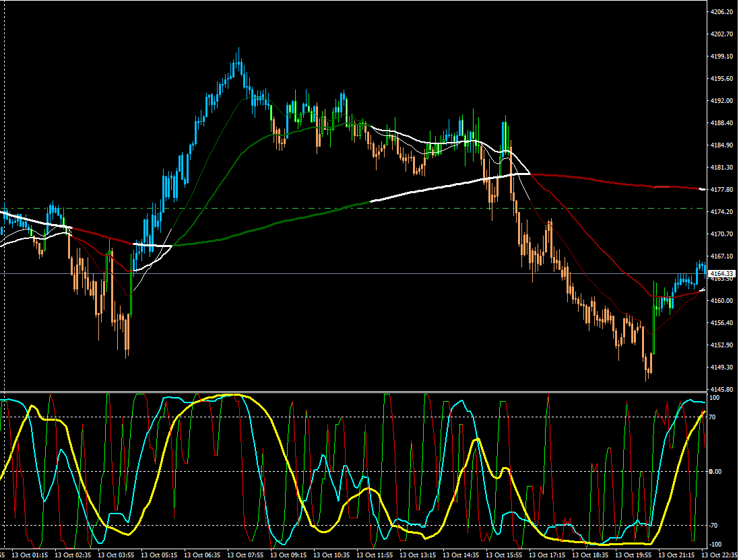Select the 4206.20 price axis label
The image size is (739, 560).
[x=721, y=11]
